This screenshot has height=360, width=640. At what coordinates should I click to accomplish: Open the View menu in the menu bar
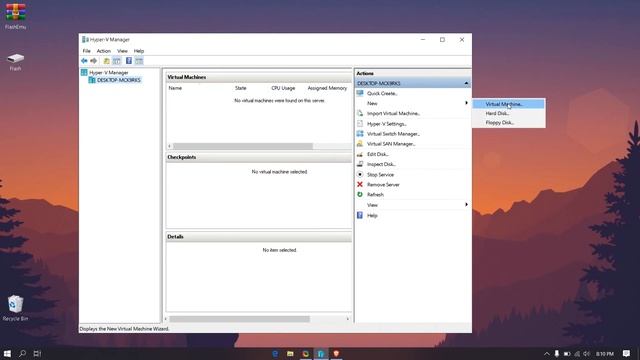coord(122,51)
